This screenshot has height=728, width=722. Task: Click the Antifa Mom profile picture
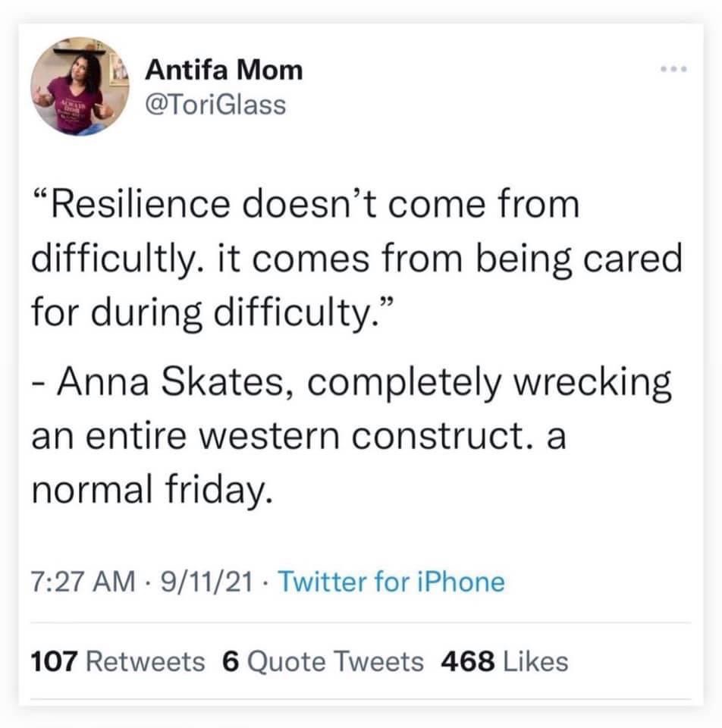click(x=81, y=86)
